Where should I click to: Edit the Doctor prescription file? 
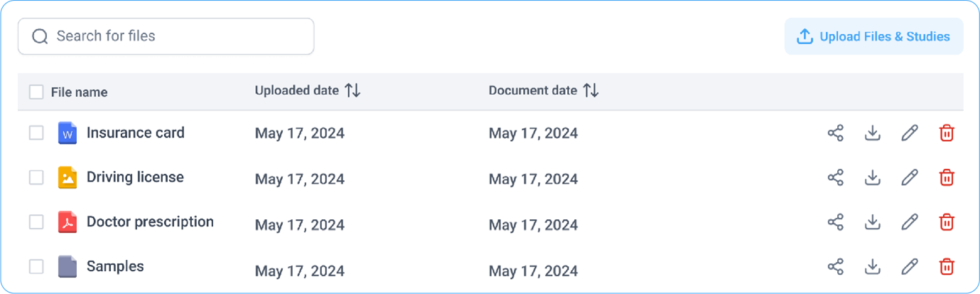click(x=910, y=222)
